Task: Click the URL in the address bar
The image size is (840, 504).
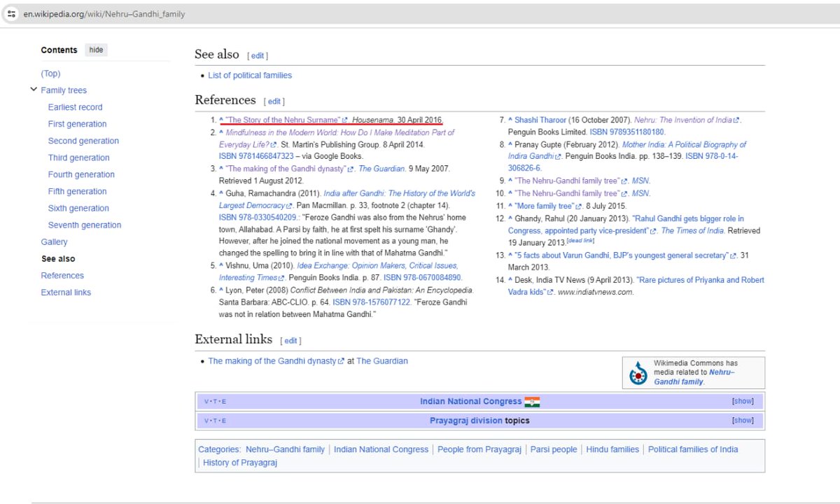Action: (104, 14)
